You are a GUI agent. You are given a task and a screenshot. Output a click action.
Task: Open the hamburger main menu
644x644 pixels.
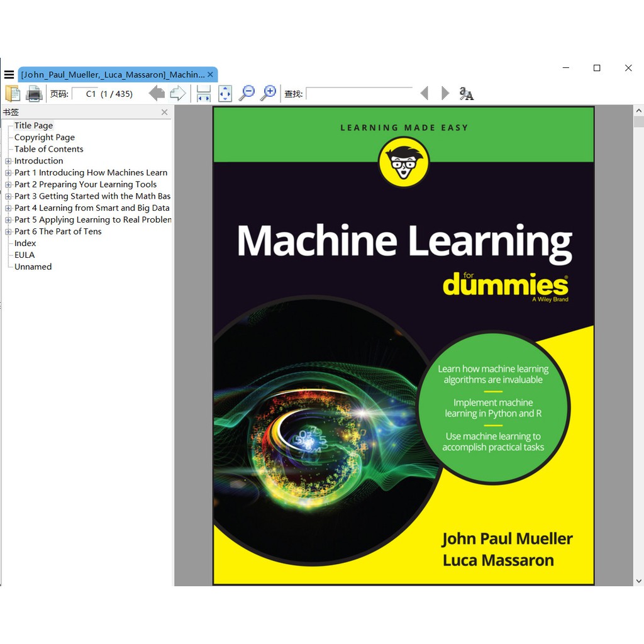click(x=9, y=75)
